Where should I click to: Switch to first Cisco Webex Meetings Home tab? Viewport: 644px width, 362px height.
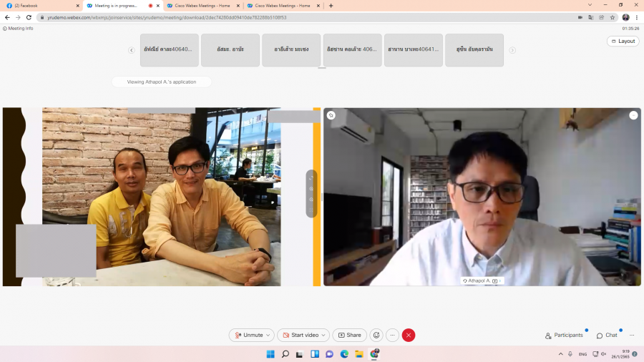point(198,6)
